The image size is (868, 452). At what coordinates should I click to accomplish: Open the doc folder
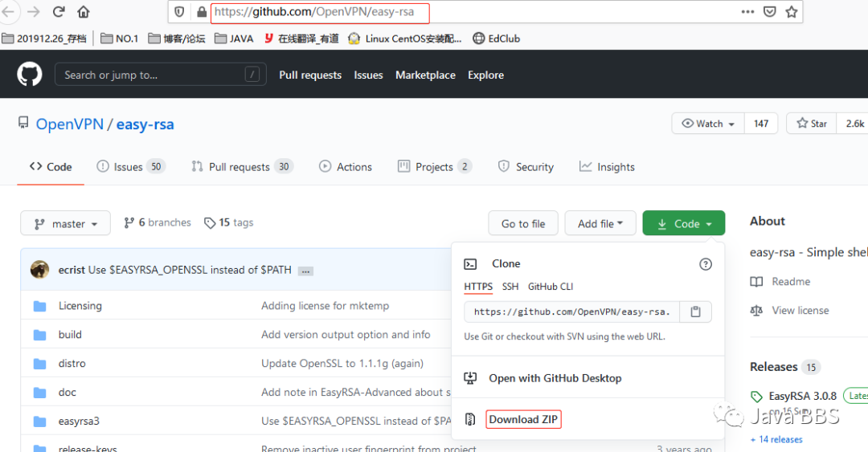68,393
